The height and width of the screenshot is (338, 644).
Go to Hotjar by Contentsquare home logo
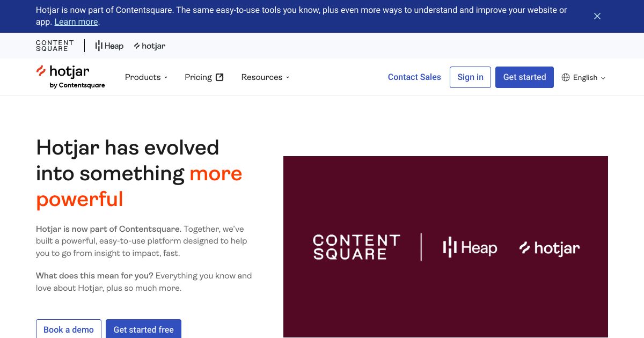70,77
